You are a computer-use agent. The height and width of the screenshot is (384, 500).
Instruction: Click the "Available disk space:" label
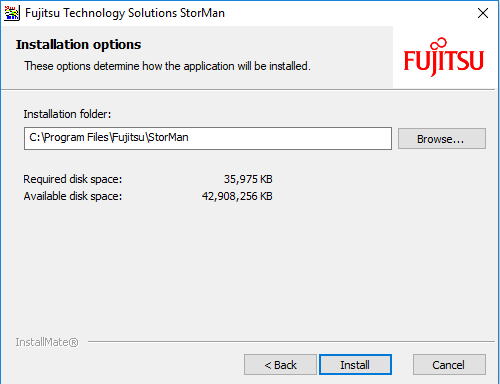(x=73, y=196)
